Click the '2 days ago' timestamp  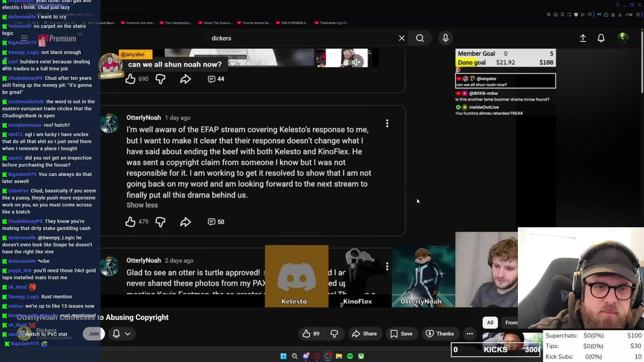[x=179, y=260]
